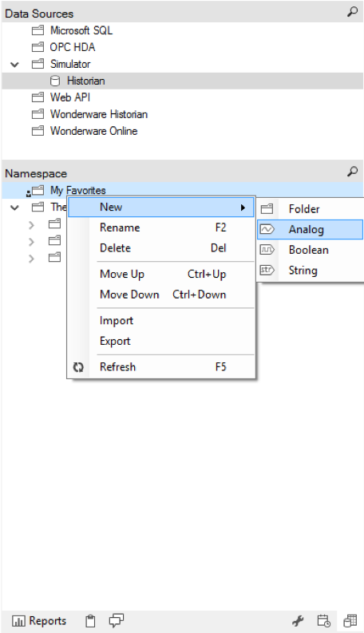
Task: Open the calendar schedule icon
Action: click(x=323, y=620)
